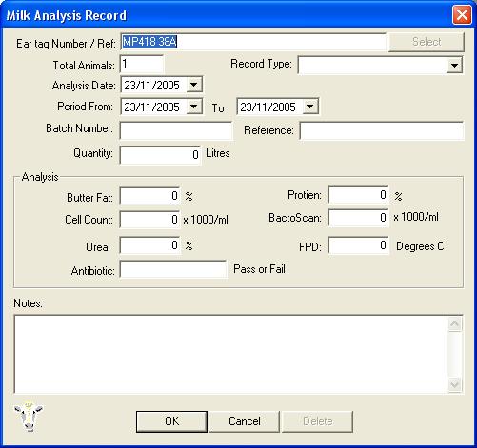Close the Milk Analysis Record dialog
Image resolution: width=477 pixels, height=448 pixels.
462,14
